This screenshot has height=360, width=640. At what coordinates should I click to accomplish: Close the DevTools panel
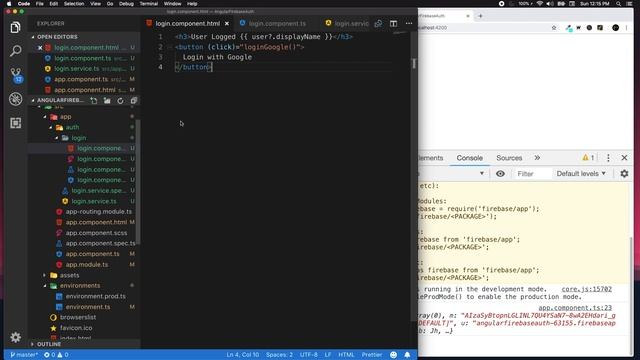[x=624, y=158]
